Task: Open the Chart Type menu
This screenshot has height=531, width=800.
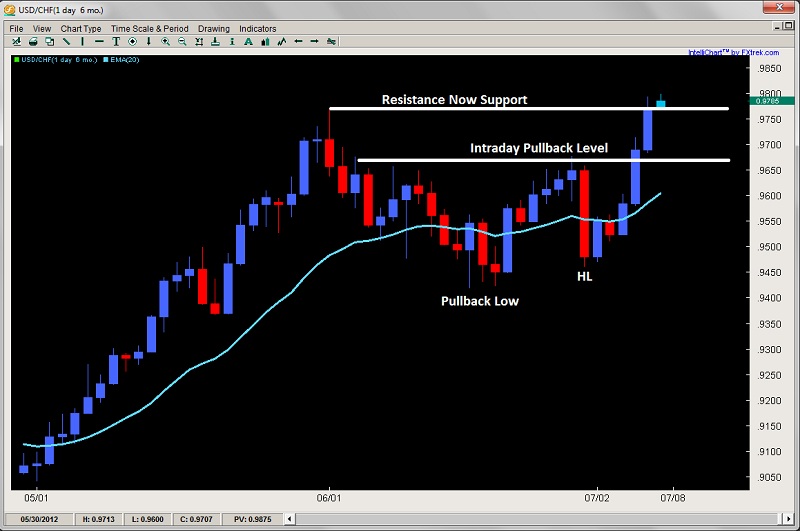Action: [x=81, y=29]
